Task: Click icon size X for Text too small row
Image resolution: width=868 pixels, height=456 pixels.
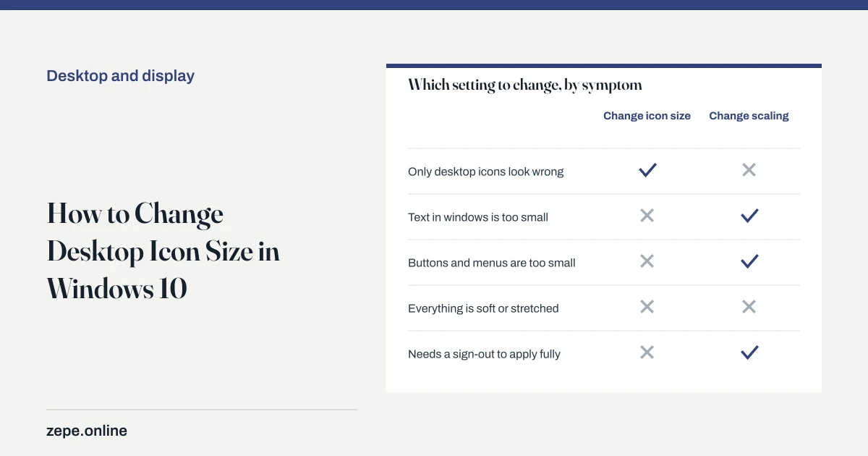Action: click(x=647, y=216)
